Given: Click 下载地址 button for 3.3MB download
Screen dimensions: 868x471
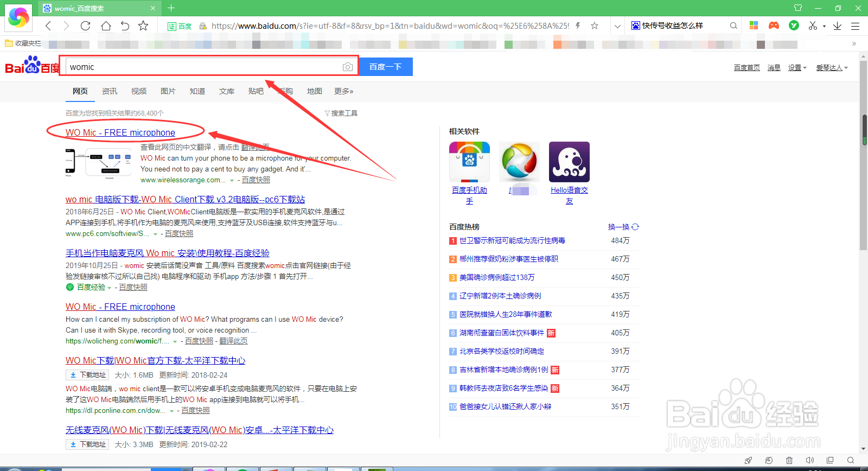Looking at the screenshot, I should coord(87,444).
